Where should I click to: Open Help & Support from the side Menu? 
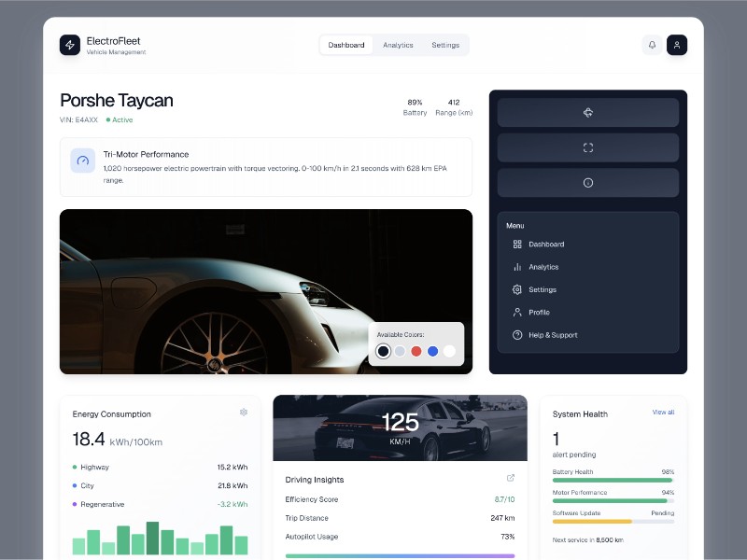pyautogui.click(x=588, y=335)
